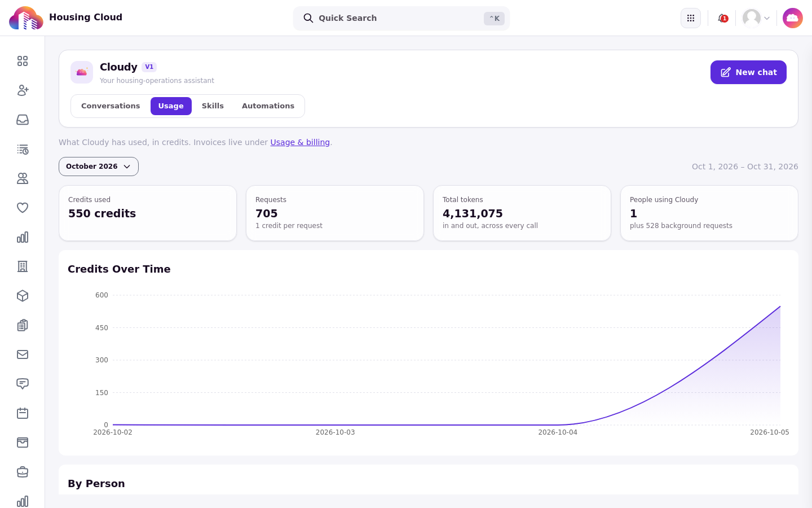Click the 2026-10-03 axis label on chart
The image size is (812, 508).
click(x=336, y=432)
